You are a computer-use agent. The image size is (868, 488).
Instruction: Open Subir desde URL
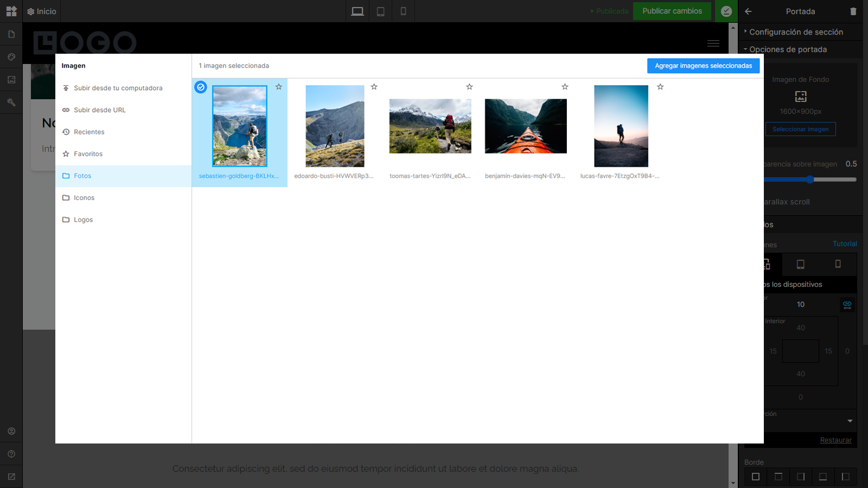pos(123,110)
